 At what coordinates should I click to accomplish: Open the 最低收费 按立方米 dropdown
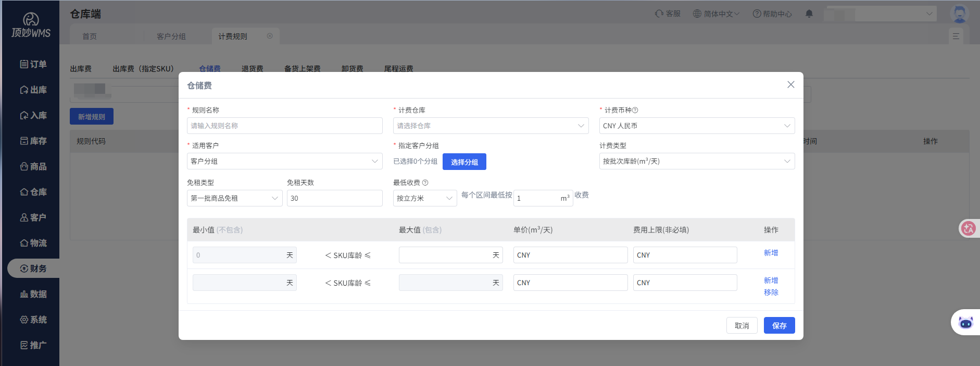(425, 198)
